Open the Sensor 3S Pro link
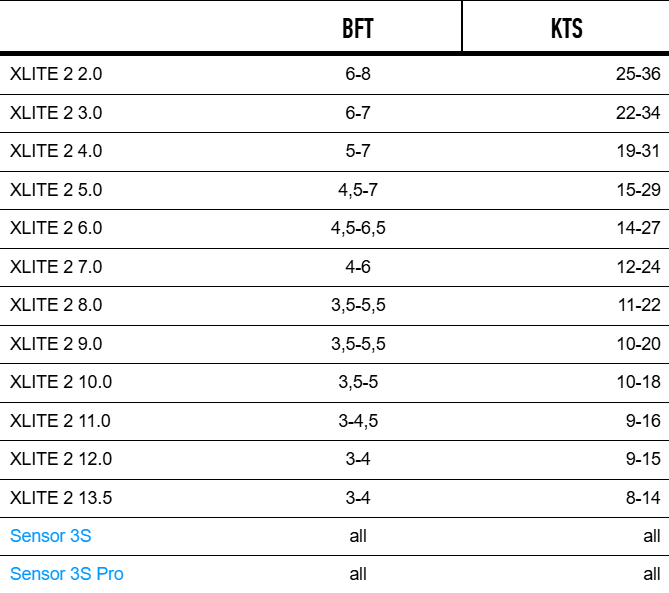The image size is (669, 593). pyautogui.click(x=67, y=574)
